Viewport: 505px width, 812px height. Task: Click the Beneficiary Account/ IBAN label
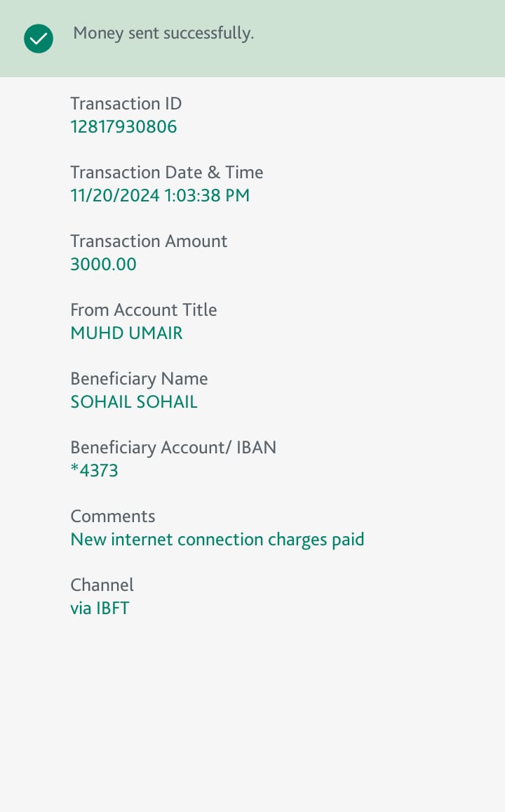(173, 448)
